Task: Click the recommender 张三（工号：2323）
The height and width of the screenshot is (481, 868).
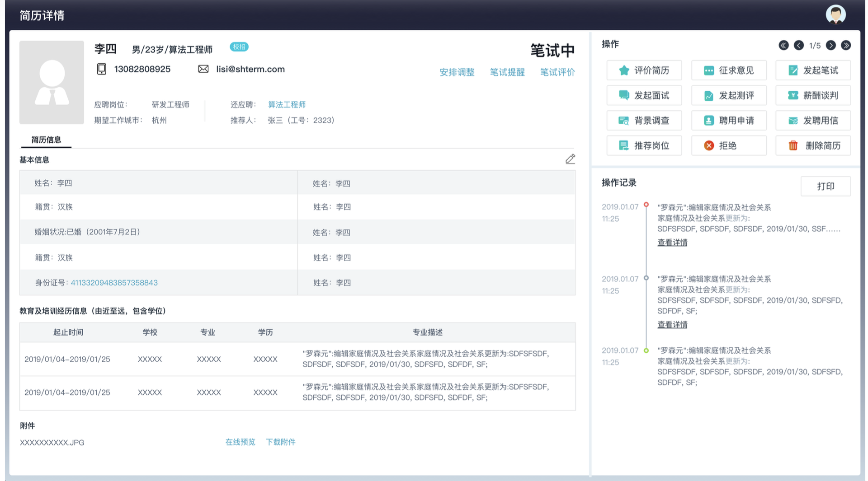Action: (302, 121)
